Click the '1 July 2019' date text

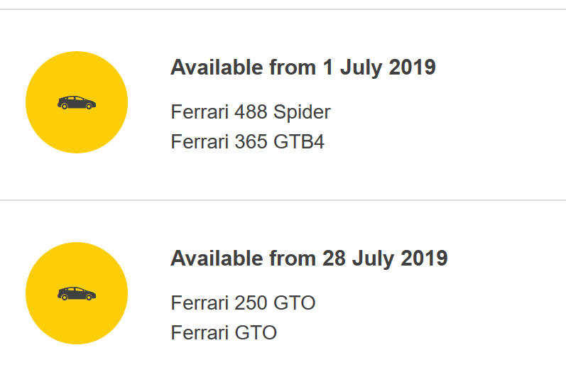(379, 67)
